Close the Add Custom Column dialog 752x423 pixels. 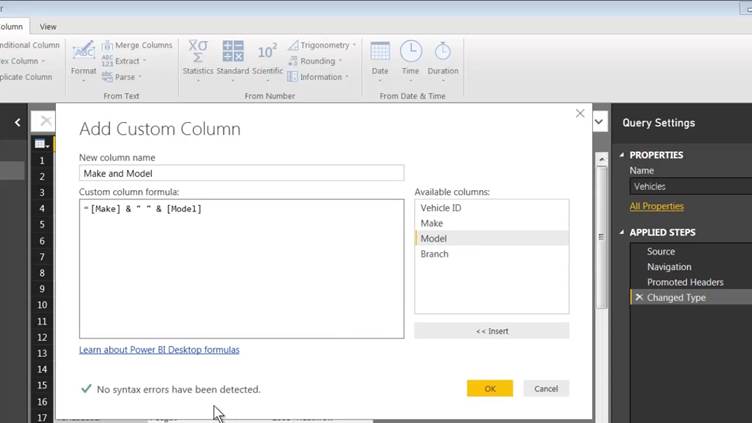point(580,113)
